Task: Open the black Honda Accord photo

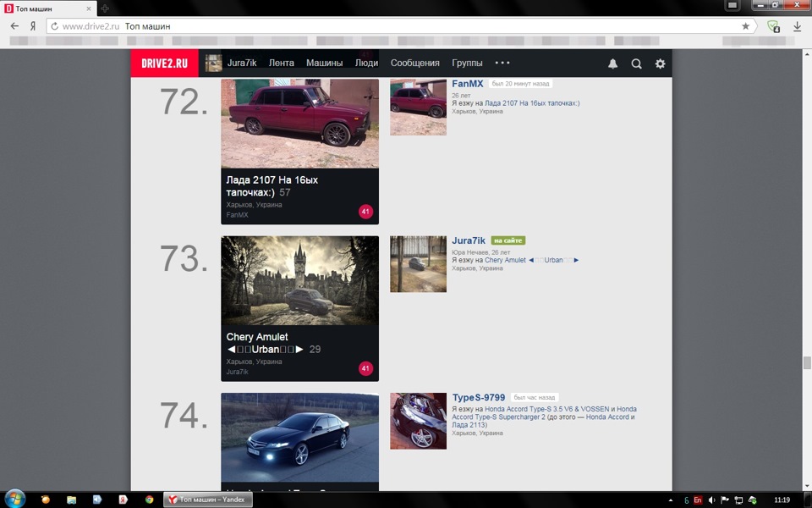Action: click(x=299, y=438)
